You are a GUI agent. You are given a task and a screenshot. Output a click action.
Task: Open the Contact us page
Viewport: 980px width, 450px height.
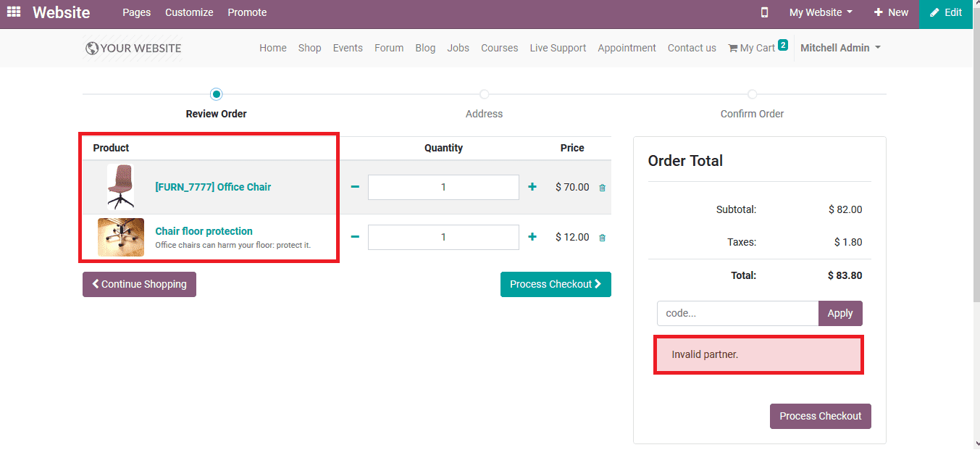coord(692,48)
